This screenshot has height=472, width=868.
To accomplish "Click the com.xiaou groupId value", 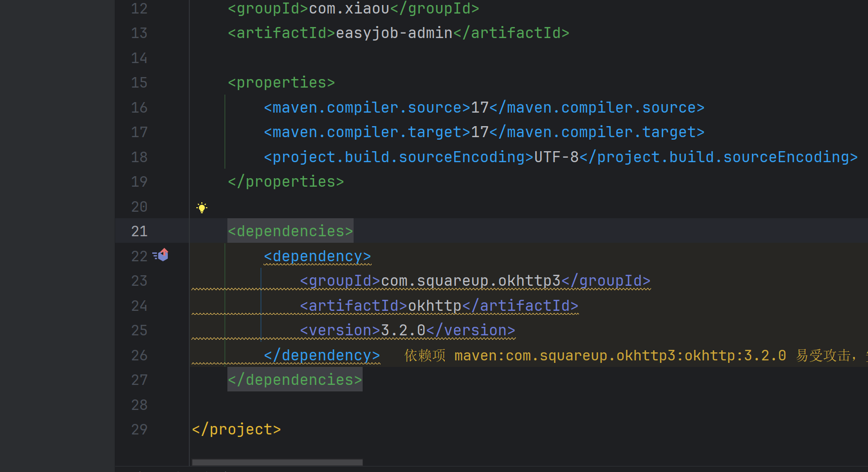I will [x=349, y=9].
